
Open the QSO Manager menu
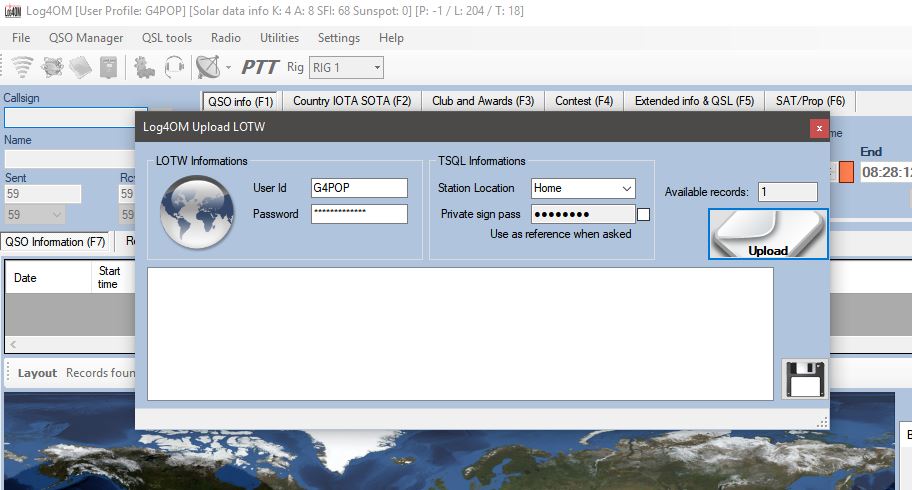[x=86, y=38]
